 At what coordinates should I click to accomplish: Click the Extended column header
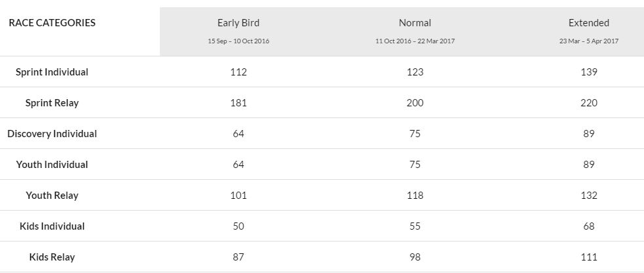click(588, 23)
